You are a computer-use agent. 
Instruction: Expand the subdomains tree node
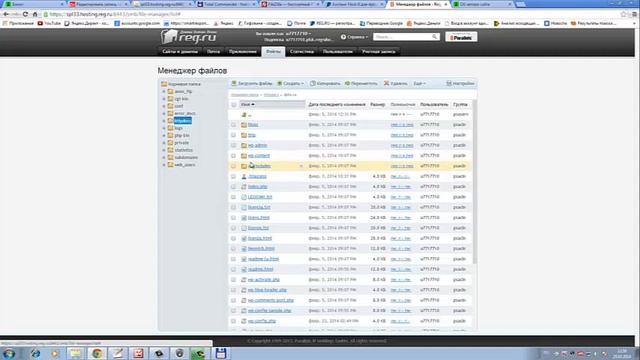pos(164,158)
